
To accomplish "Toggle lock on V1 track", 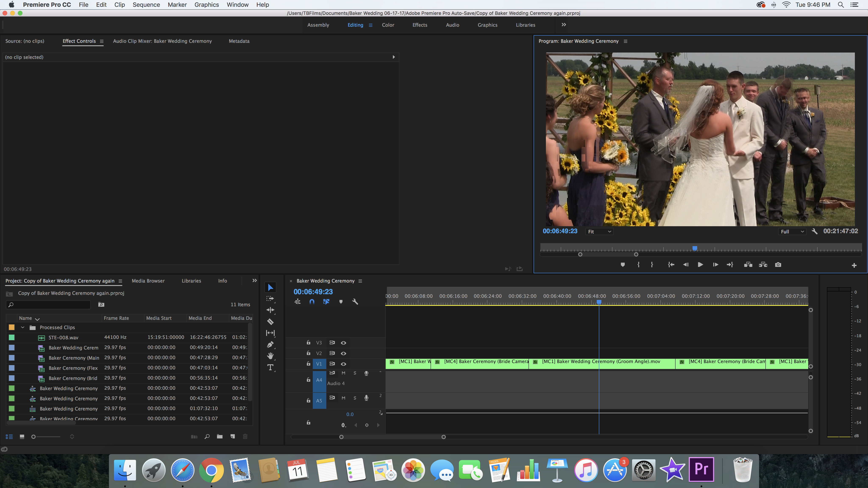I will pyautogui.click(x=308, y=364).
